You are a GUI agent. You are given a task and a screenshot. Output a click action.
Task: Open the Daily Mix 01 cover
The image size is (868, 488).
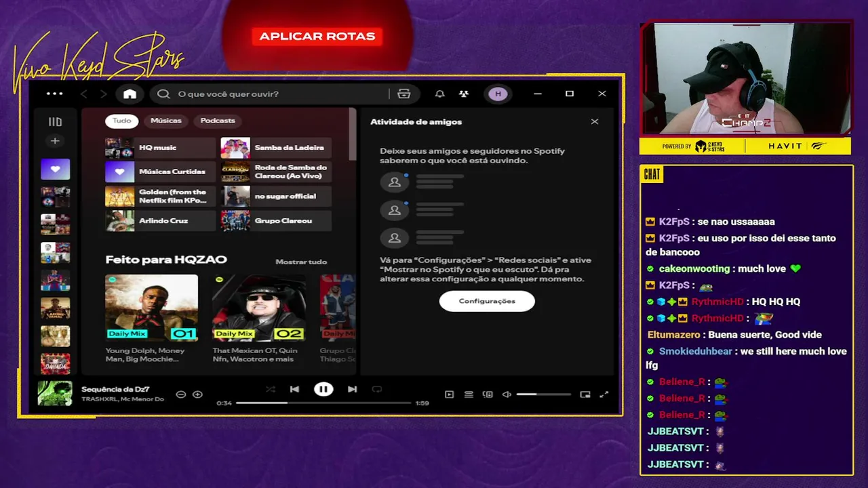click(x=151, y=307)
